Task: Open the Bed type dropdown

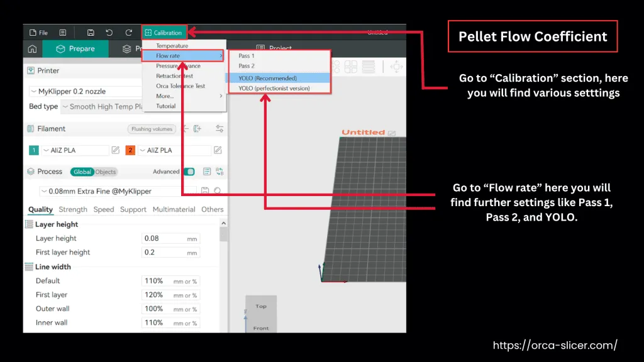Action: tap(102, 107)
